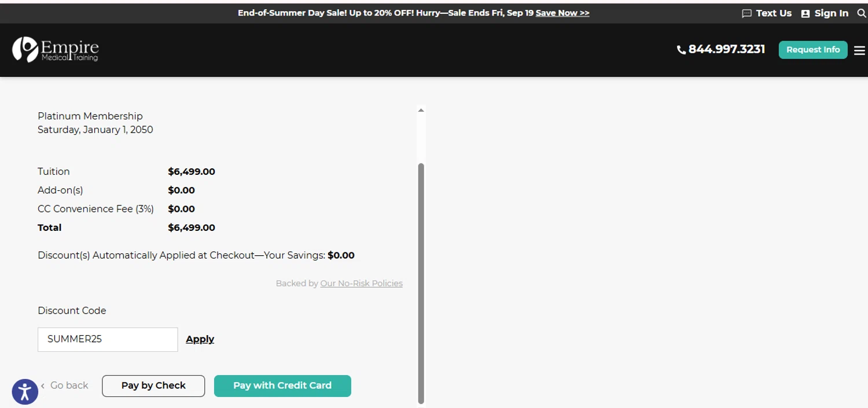Viewport: 868px width, 408px height.
Task: Call the 844.997.3231 phone number
Action: pyautogui.click(x=727, y=49)
